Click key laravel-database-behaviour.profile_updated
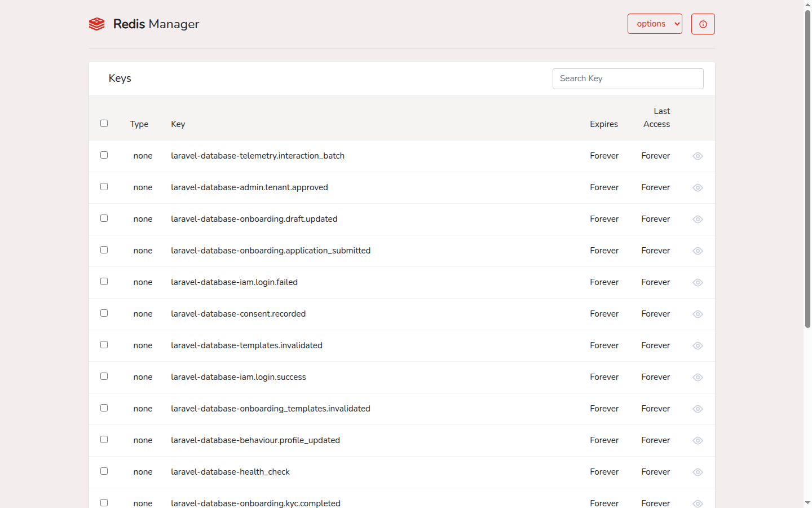The height and width of the screenshot is (508, 812). point(255,440)
